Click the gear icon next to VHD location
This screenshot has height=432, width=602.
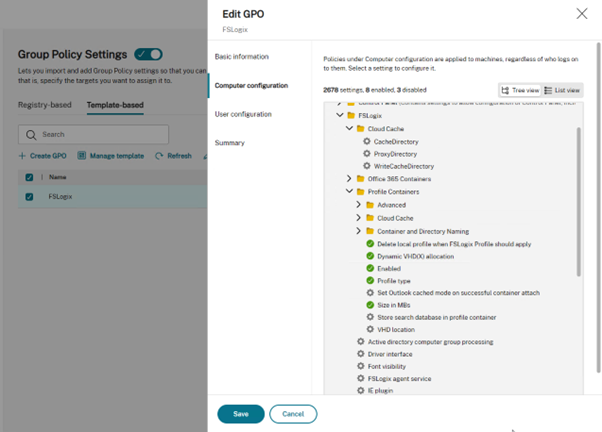(x=370, y=329)
